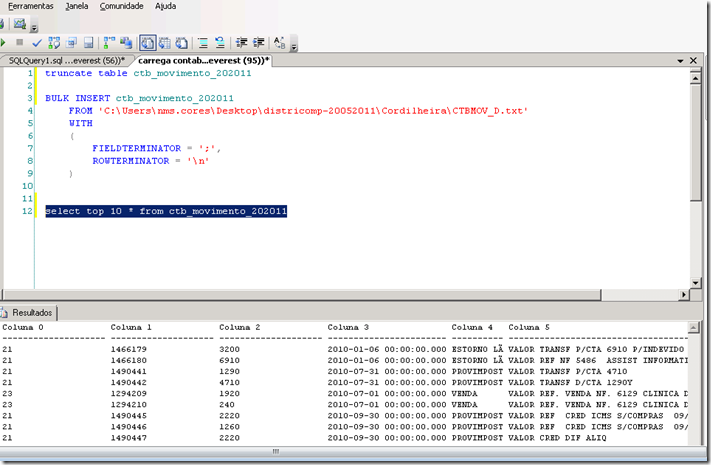Switch to the SQLQuery1.sql tab

point(66,61)
